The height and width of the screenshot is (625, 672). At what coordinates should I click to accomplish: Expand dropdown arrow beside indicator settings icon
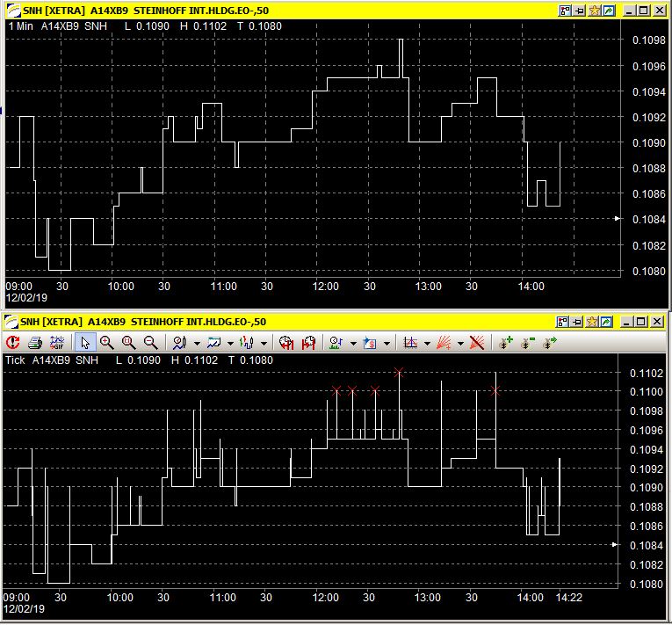354,343
